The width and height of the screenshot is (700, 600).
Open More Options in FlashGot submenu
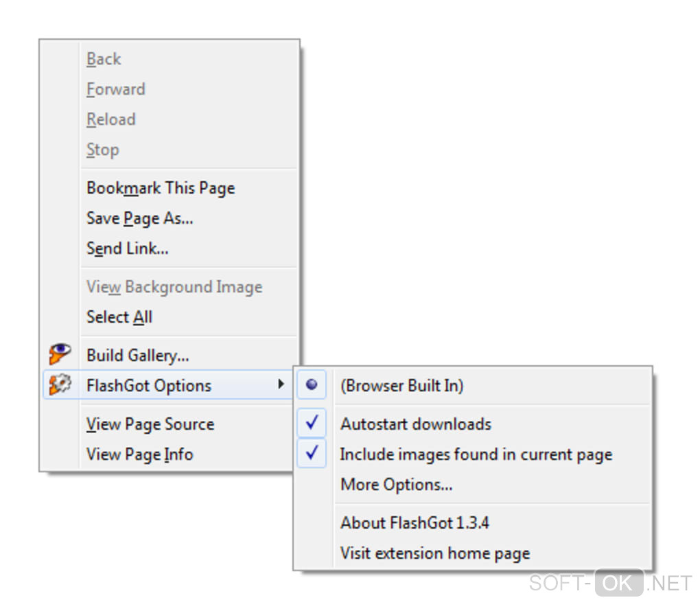pyautogui.click(x=396, y=485)
